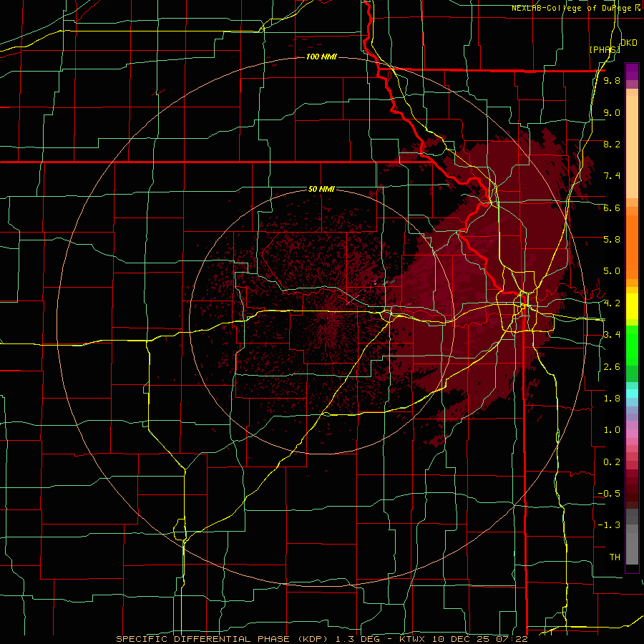Image resolution: width=644 pixels, height=644 pixels.
Task: Click the bright green segment of the color bar
Action: coord(632,345)
